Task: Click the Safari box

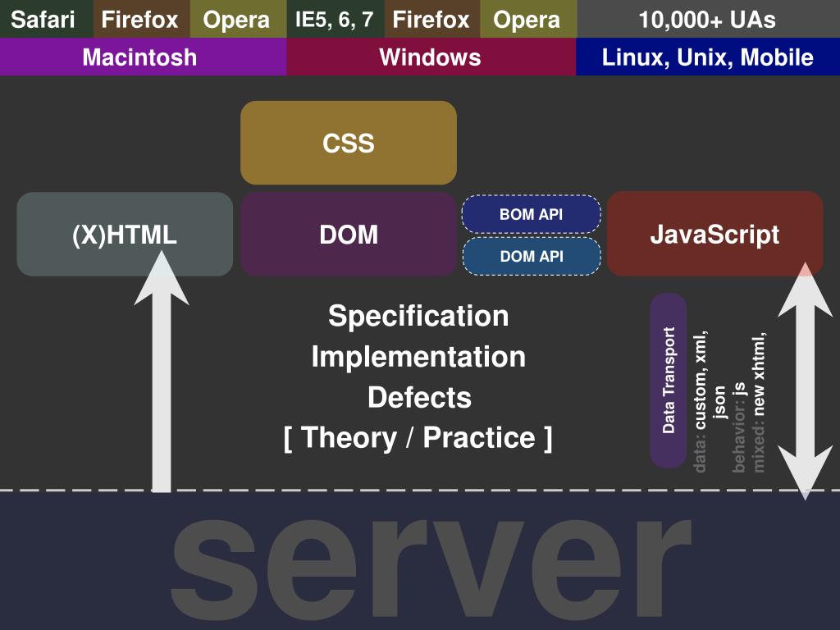Action: [x=47, y=19]
